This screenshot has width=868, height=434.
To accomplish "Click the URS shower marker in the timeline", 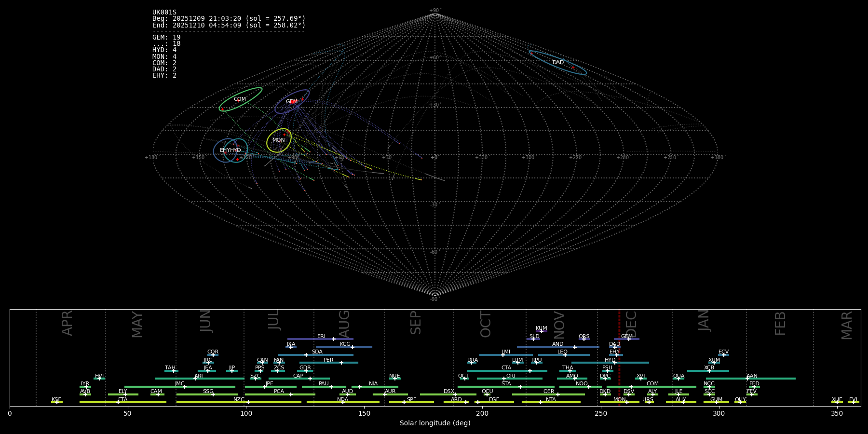I will coord(649,402).
